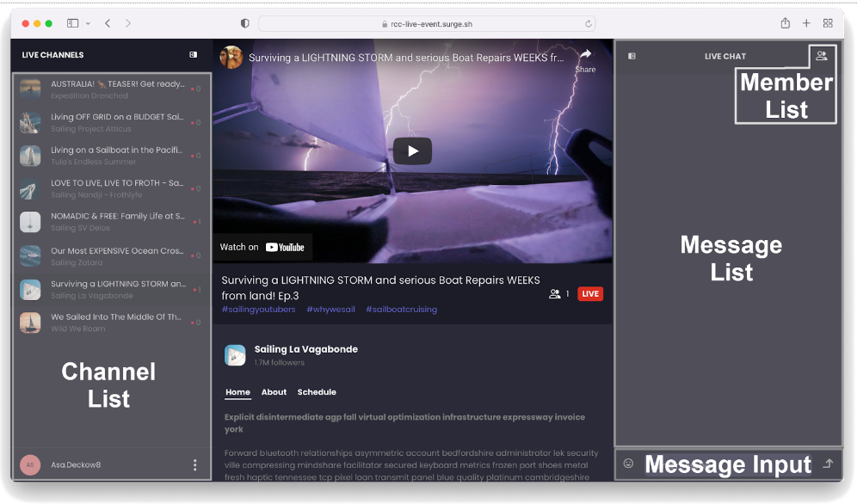Image resolution: width=857 pixels, height=504 pixels.
Task: Reload the page
Action: (x=588, y=23)
